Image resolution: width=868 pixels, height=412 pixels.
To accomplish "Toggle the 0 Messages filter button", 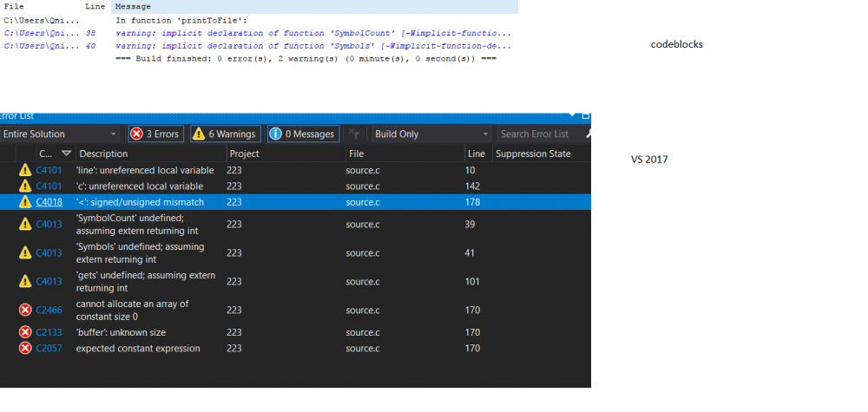I will pyautogui.click(x=303, y=134).
